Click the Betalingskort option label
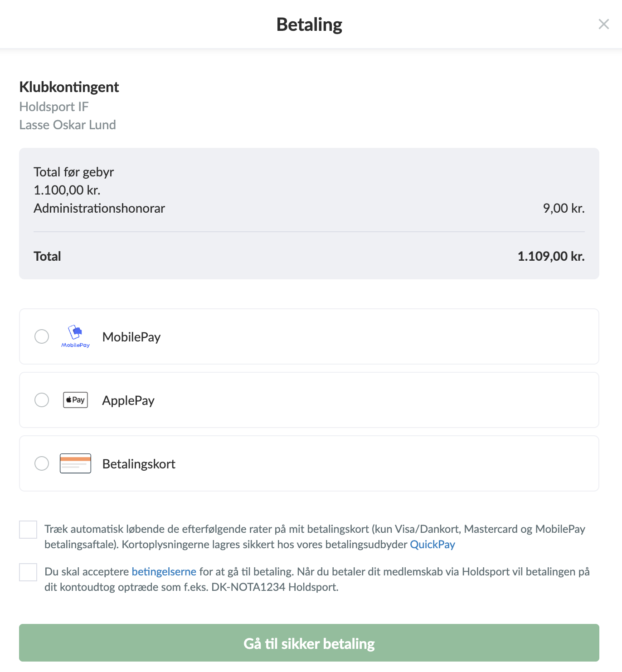 139,464
